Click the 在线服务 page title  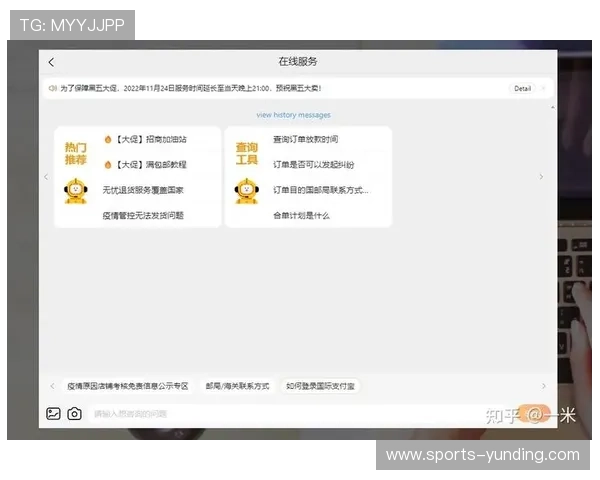pos(298,62)
